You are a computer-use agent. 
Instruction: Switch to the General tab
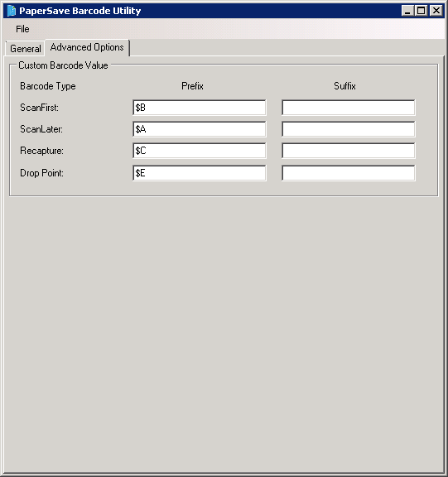25,48
